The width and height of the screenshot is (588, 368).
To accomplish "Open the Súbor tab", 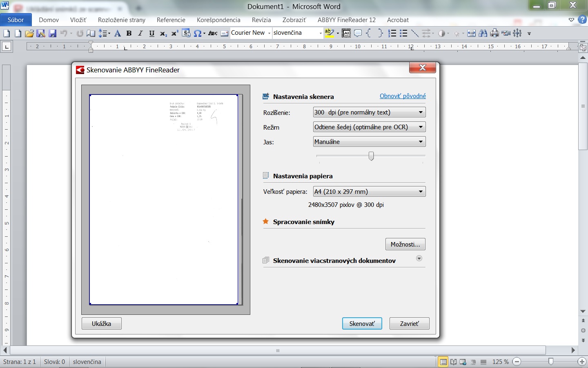I will pos(16,20).
